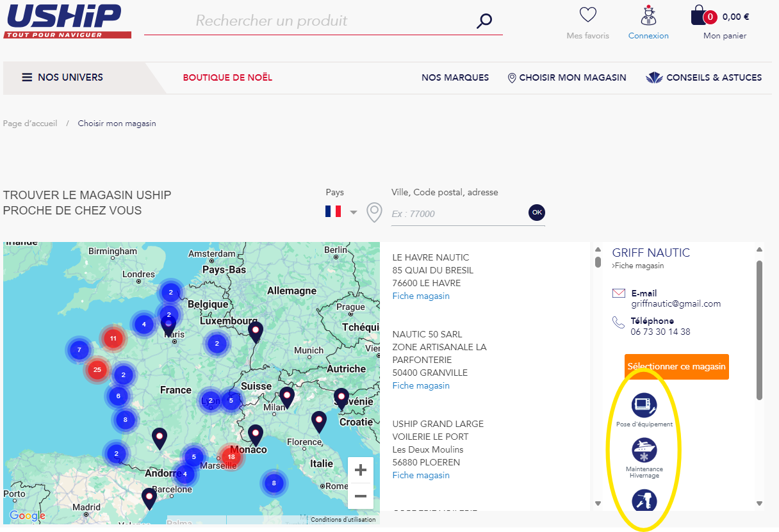
Task: Open NOS MARQUES menu item
Action: pyautogui.click(x=455, y=77)
